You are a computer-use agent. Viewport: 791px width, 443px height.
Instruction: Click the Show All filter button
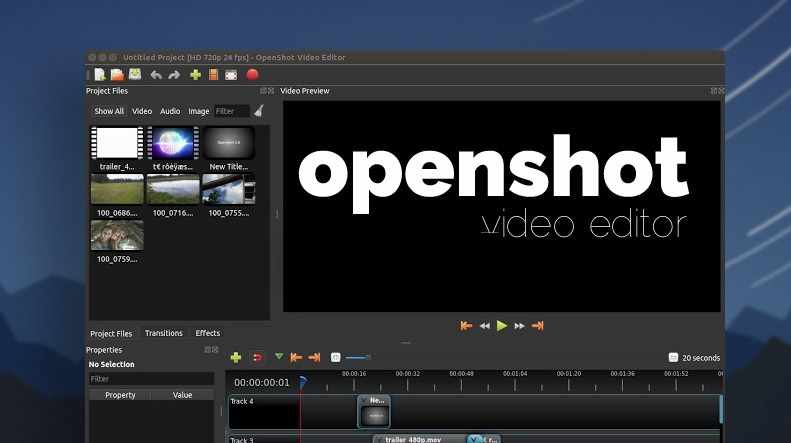coord(109,111)
